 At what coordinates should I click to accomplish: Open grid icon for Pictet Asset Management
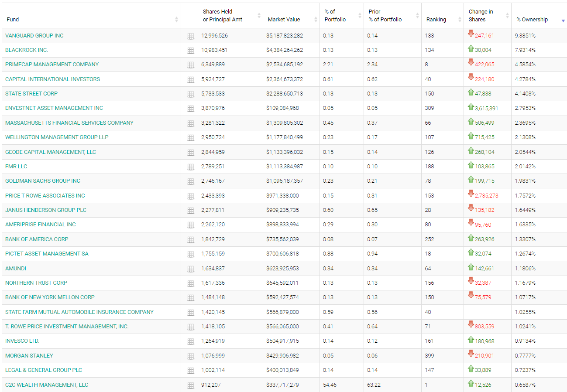point(190,254)
